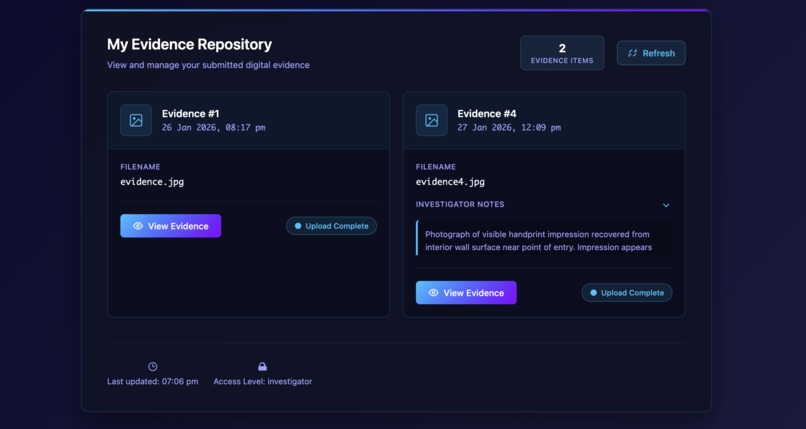The width and height of the screenshot is (806, 429).
Task: Click Last updated: 07:06 pm text
Action: tap(153, 381)
